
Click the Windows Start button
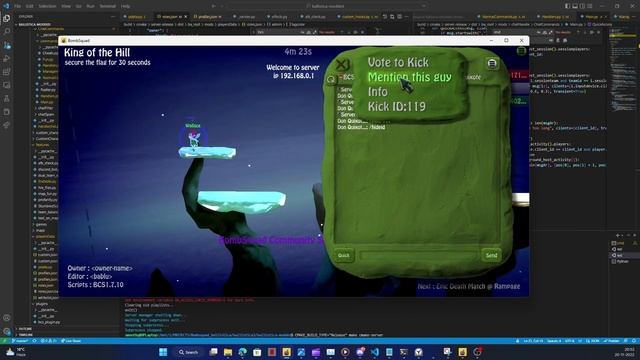(163, 352)
